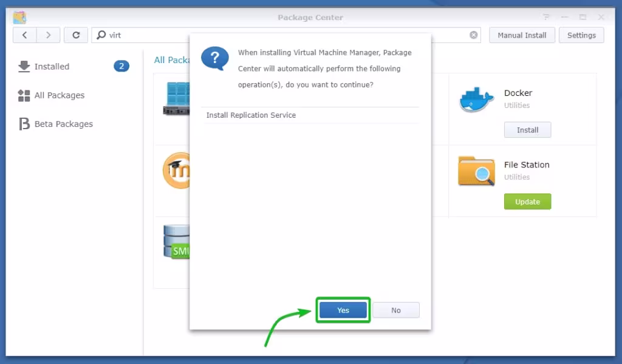Install the Docker package

pos(528,130)
